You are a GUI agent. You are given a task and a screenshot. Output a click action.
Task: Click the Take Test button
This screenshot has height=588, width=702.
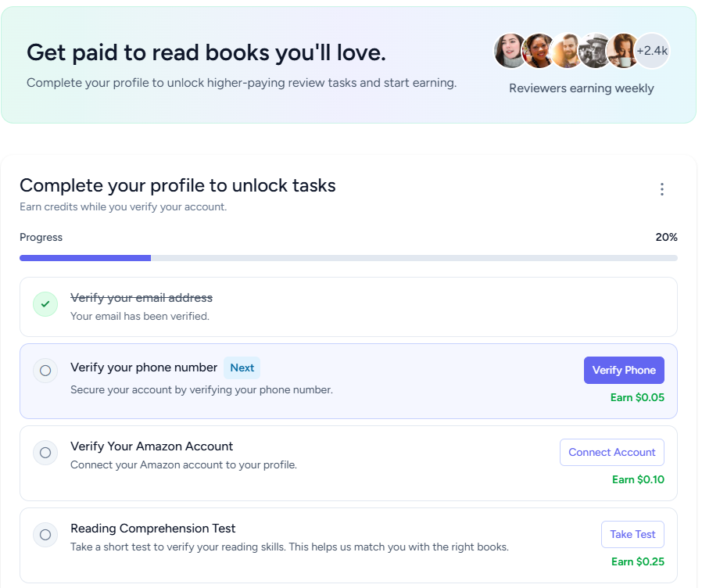pyautogui.click(x=632, y=534)
